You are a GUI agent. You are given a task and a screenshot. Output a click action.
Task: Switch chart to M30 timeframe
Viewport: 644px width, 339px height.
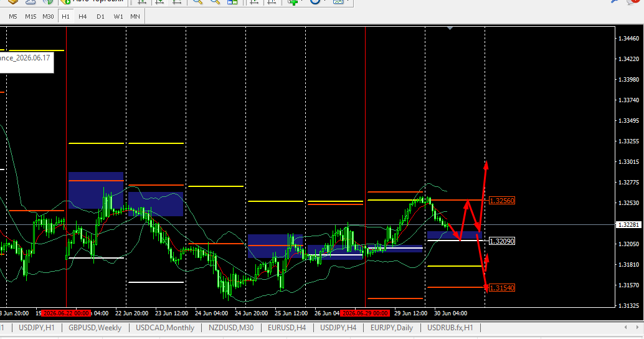[48, 16]
